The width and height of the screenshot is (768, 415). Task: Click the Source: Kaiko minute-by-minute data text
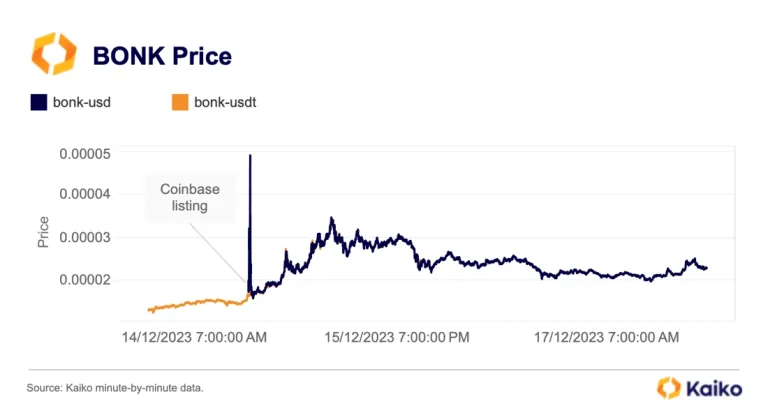point(115,388)
